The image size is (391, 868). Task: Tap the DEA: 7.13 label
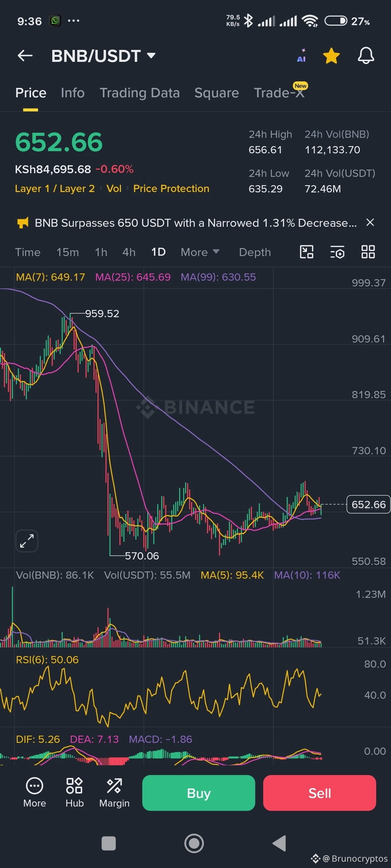coord(94,739)
